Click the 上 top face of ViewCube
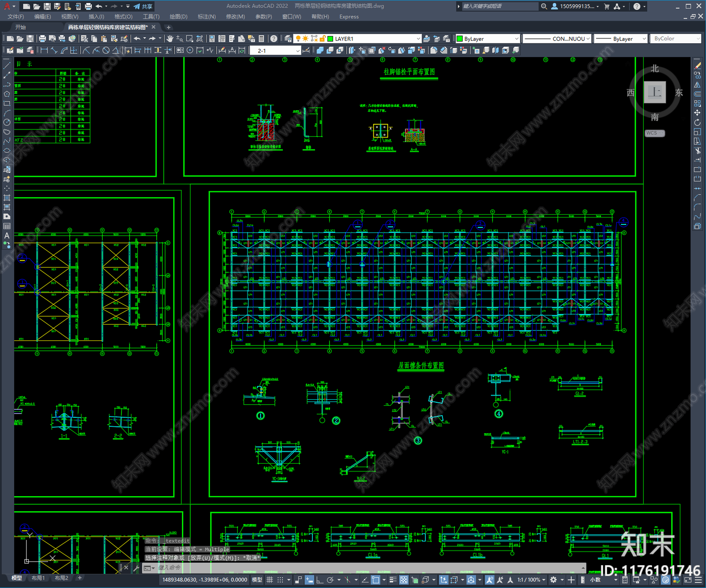This screenshot has height=588, width=706. click(655, 92)
